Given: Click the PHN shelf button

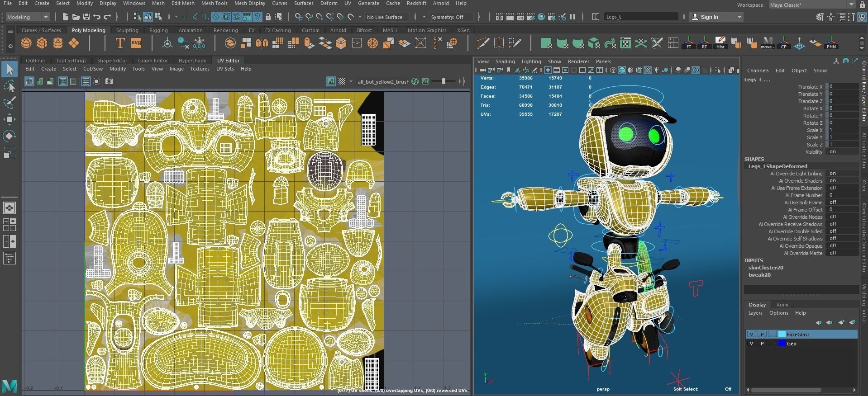Looking at the screenshot, I should click(831, 43).
